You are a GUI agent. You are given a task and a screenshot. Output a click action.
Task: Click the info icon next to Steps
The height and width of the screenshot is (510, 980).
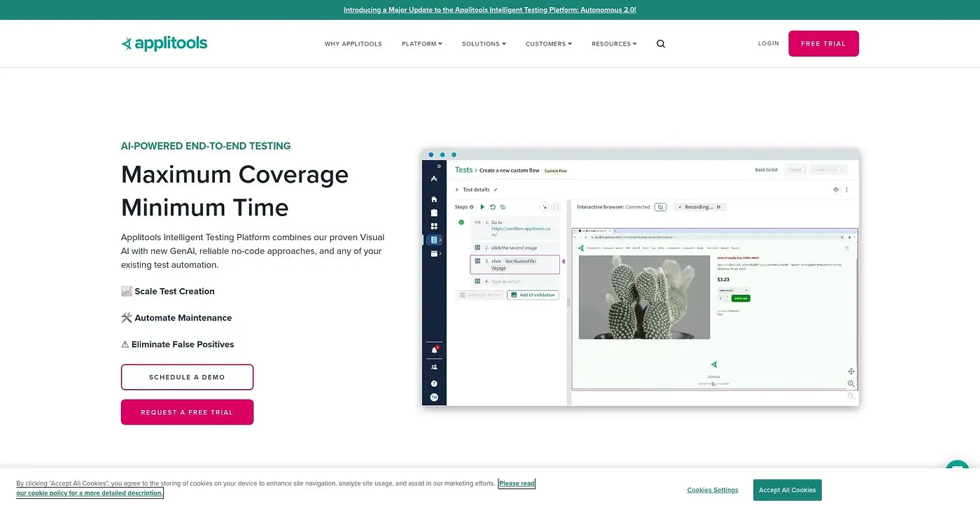472,207
